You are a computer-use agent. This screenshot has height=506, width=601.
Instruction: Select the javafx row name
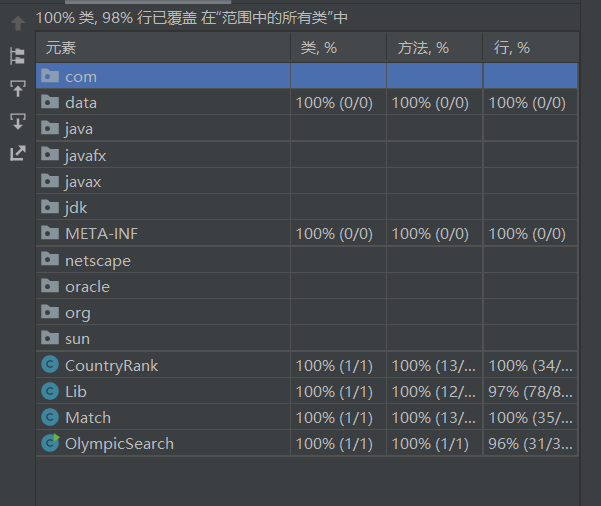click(x=85, y=156)
